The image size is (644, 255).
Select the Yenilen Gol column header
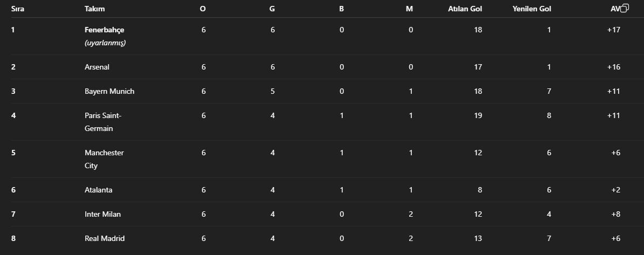click(x=532, y=9)
